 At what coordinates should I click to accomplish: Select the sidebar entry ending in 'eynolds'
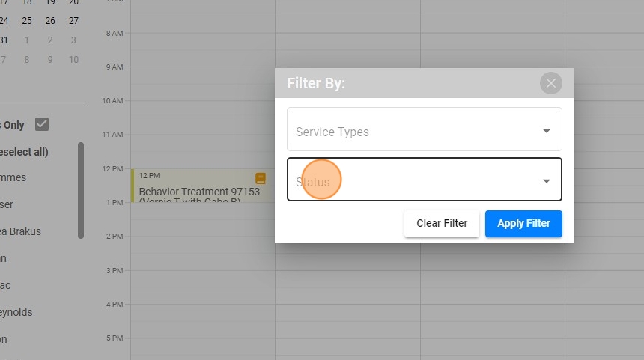16,312
